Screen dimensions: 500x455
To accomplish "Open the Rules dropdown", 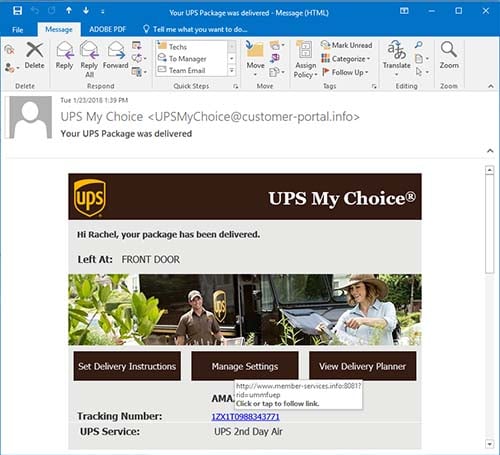I will tap(277, 45).
